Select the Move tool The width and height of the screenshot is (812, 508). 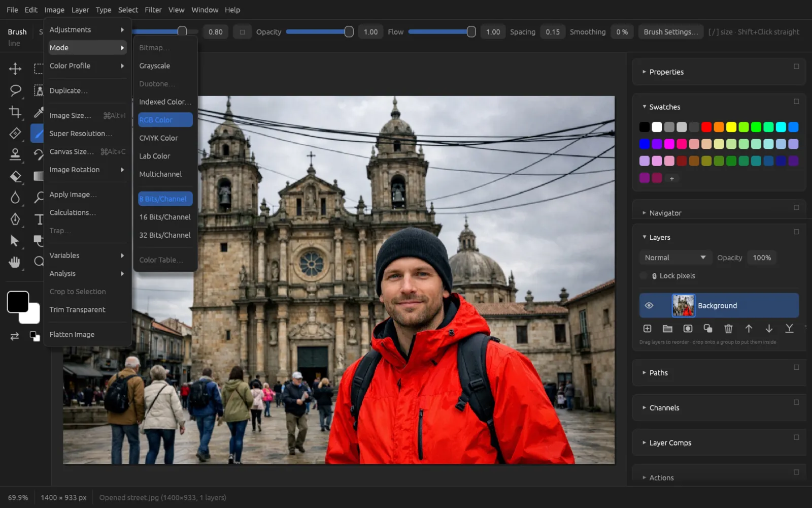coord(15,69)
